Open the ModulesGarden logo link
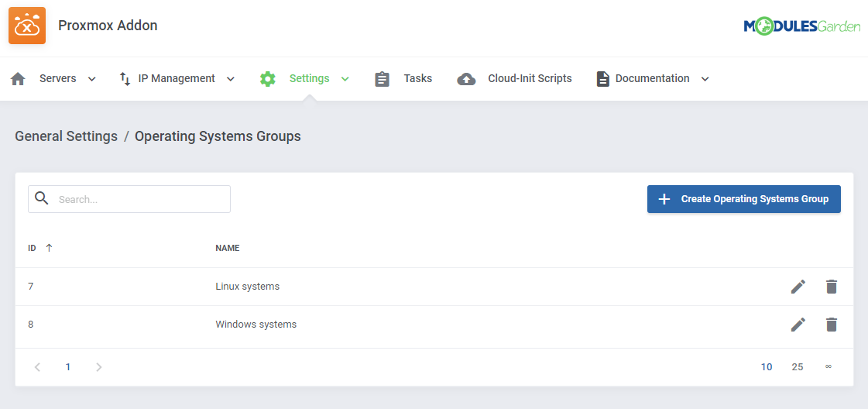The image size is (868, 409). (802, 26)
